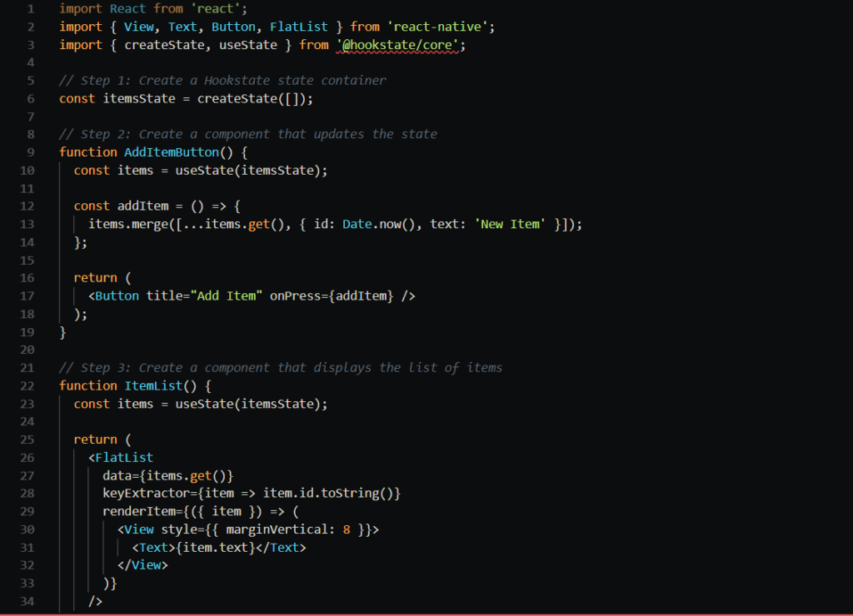Click the Step 2 comment about updating state
The width and height of the screenshot is (853, 616).
click(x=247, y=134)
